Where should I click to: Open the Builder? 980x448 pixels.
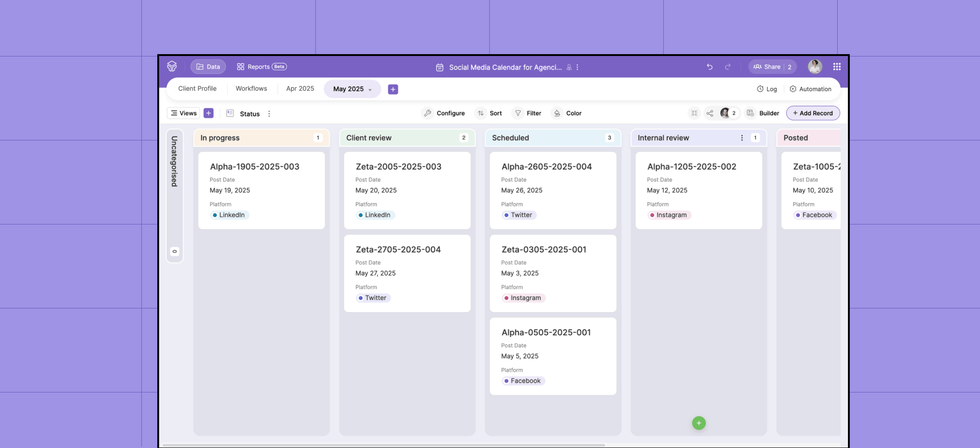point(763,113)
